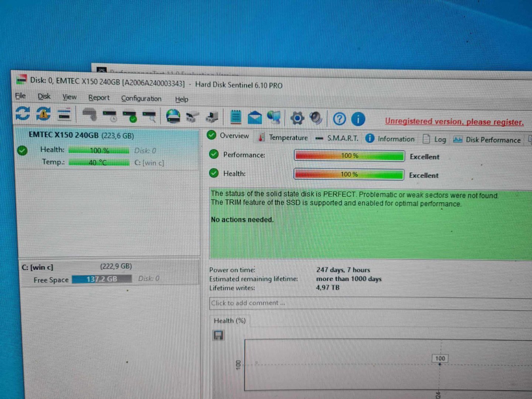Click green check in EMTEC disk entry
This screenshot has height=399, width=532.
[22, 150]
